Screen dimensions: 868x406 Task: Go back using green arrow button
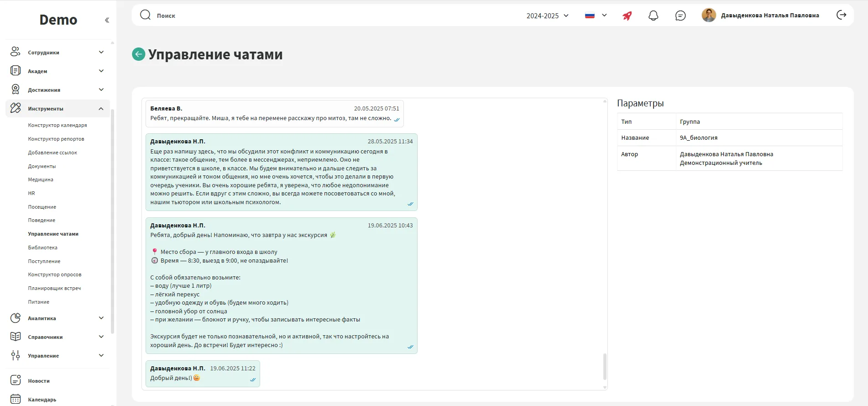pos(138,54)
